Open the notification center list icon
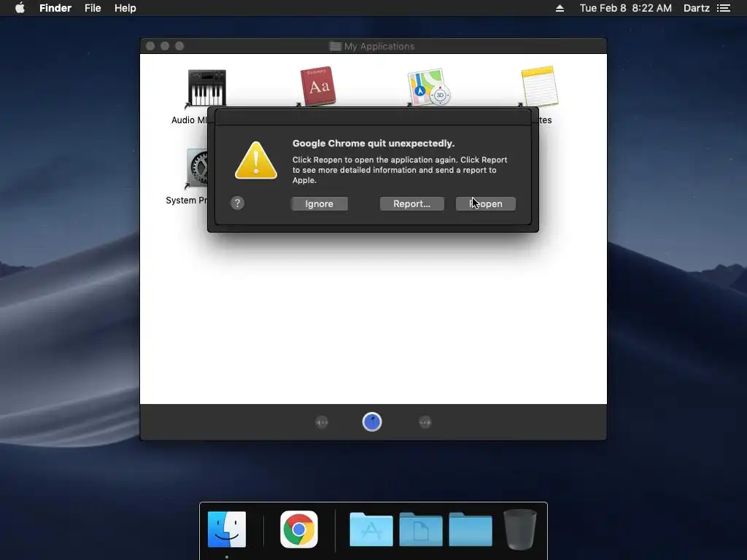This screenshot has height=560, width=747. (x=724, y=8)
